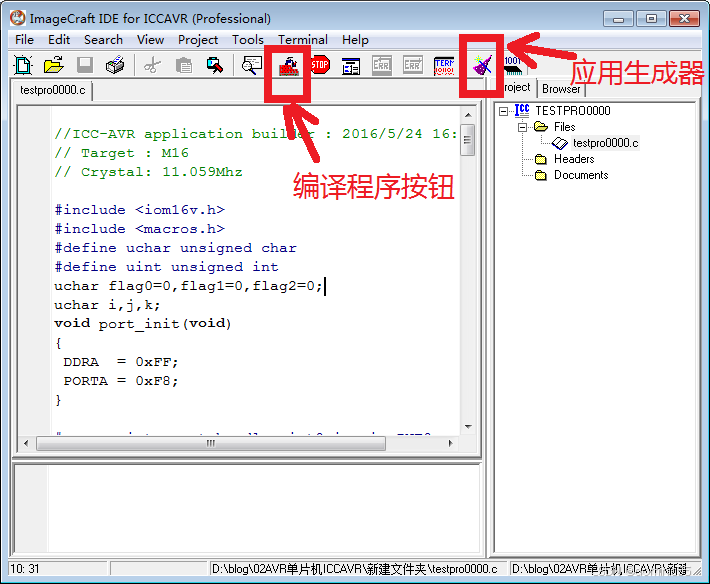This screenshot has width=710, height=584.
Task: Click the 'uchar i,j,k;' line
Action: point(107,305)
